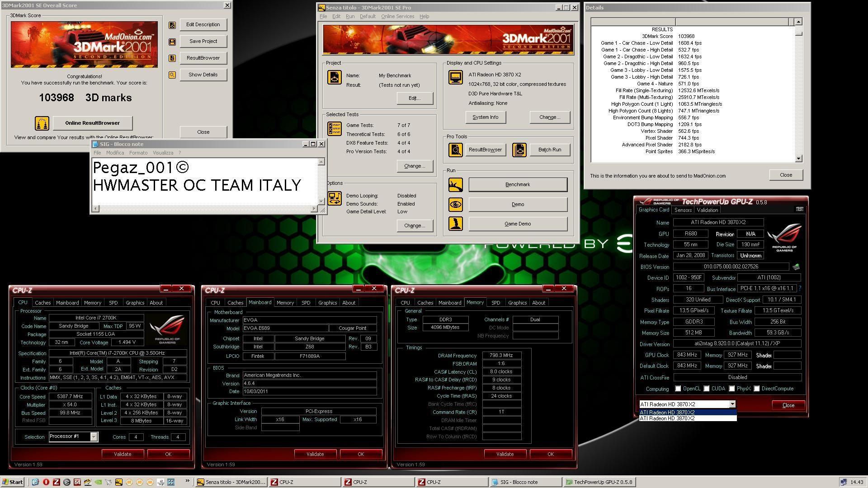Click the Display and CPU Settings monitor icon
The image size is (868, 488).
coord(456,77)
